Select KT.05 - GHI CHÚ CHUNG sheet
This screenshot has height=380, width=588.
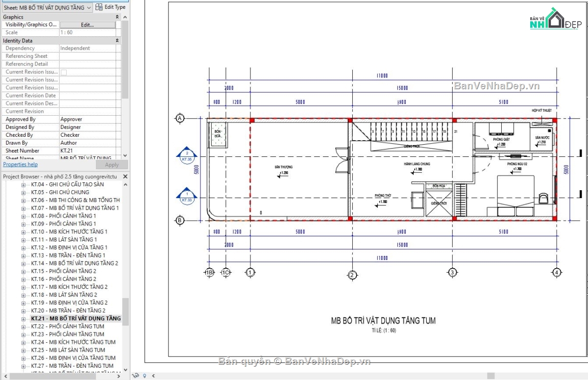[x=60, y=192]
